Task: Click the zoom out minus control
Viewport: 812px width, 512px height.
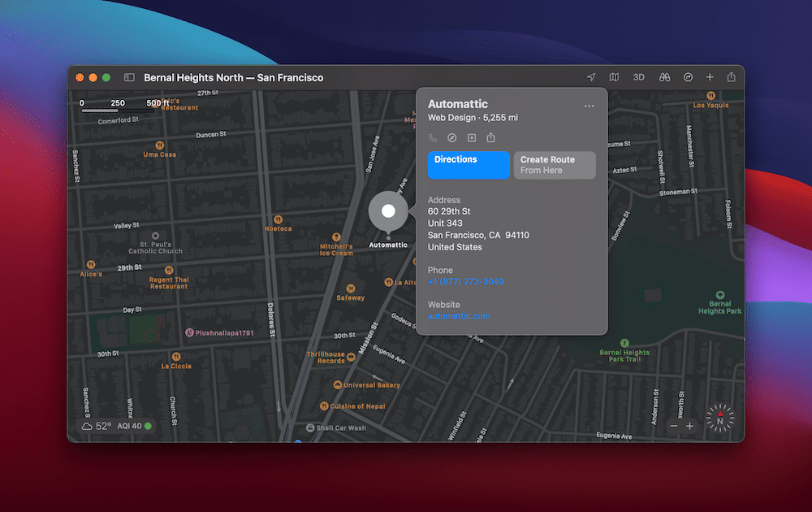Action: (x=673, y=425)
